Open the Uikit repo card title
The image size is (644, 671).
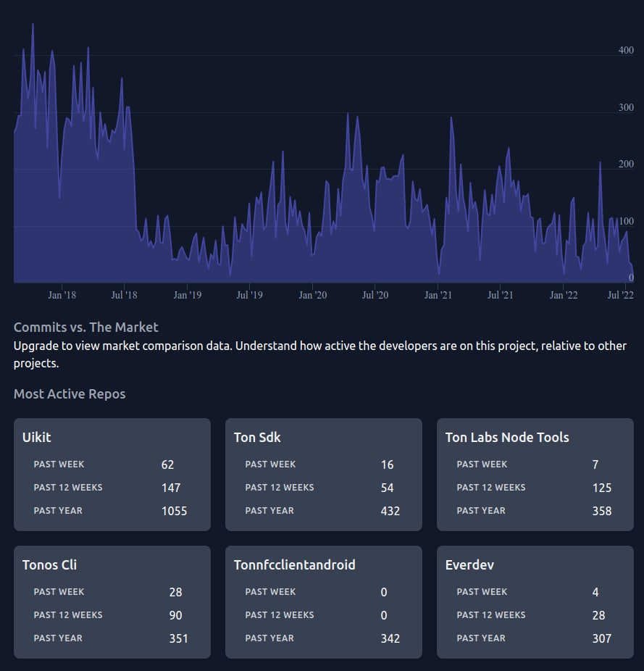pyautogui.click(x=37, y=437)
